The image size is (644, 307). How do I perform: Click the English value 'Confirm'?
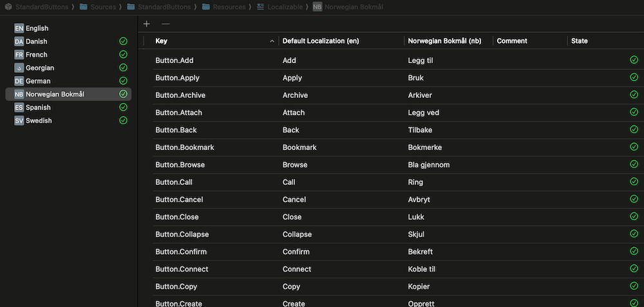tap(296, 252)
